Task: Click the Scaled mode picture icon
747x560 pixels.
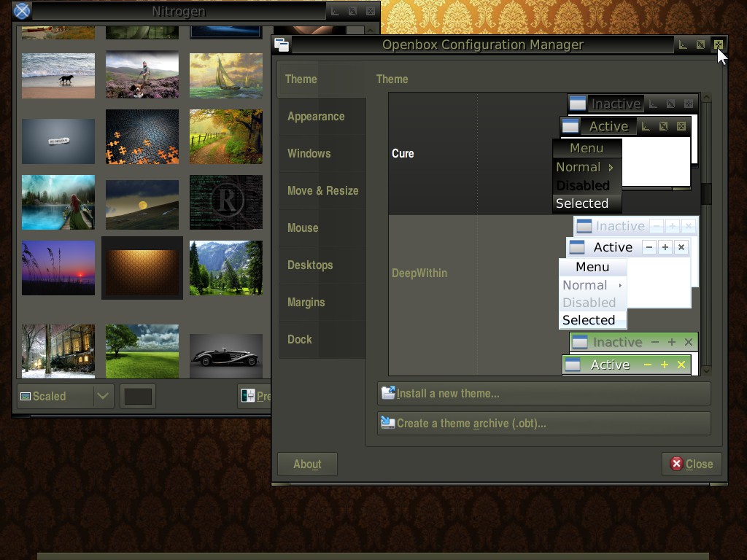Action: 26,396
